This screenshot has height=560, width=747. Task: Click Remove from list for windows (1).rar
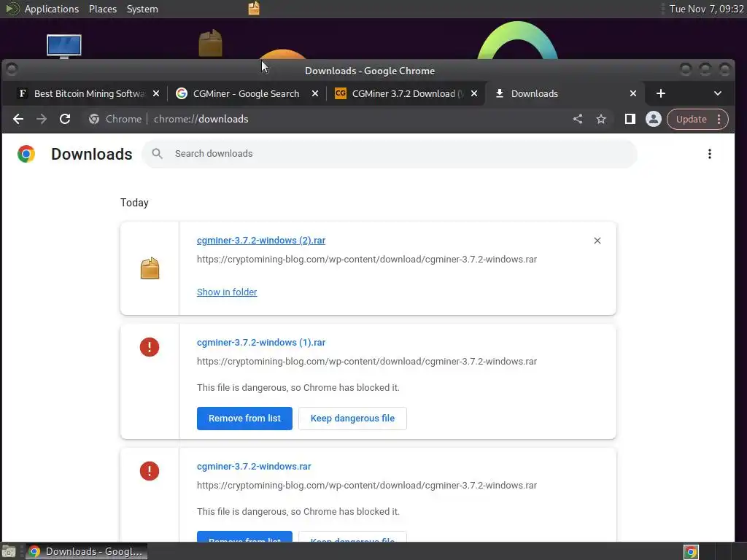244,418
